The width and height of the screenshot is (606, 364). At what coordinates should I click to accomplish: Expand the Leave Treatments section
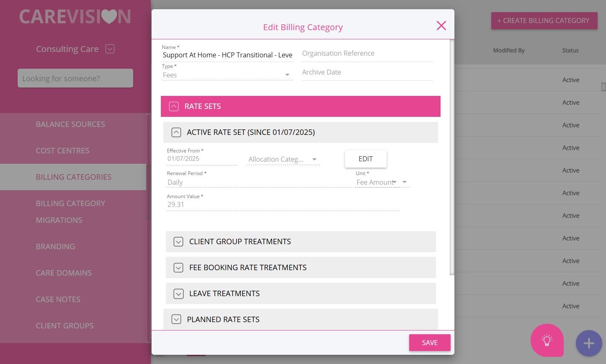coord(178,294)
